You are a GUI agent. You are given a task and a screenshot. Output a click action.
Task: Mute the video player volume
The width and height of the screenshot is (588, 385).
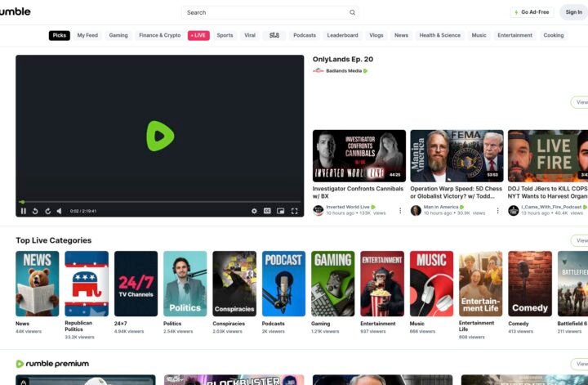(x=60, y=211)
